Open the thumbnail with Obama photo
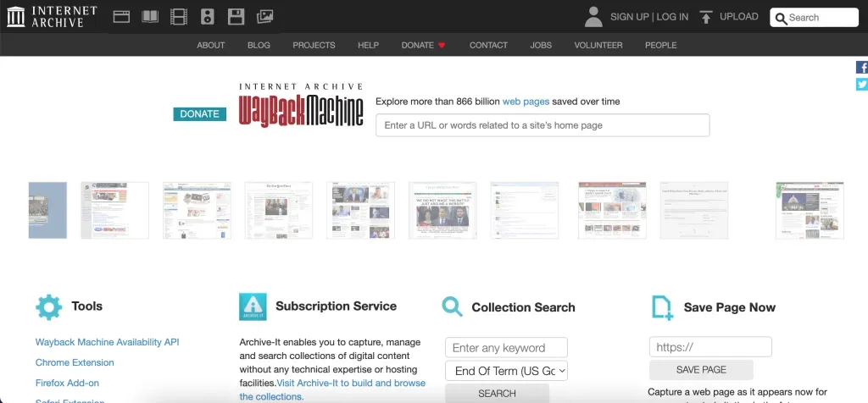868x403 pixels. (x=442, y=211)
